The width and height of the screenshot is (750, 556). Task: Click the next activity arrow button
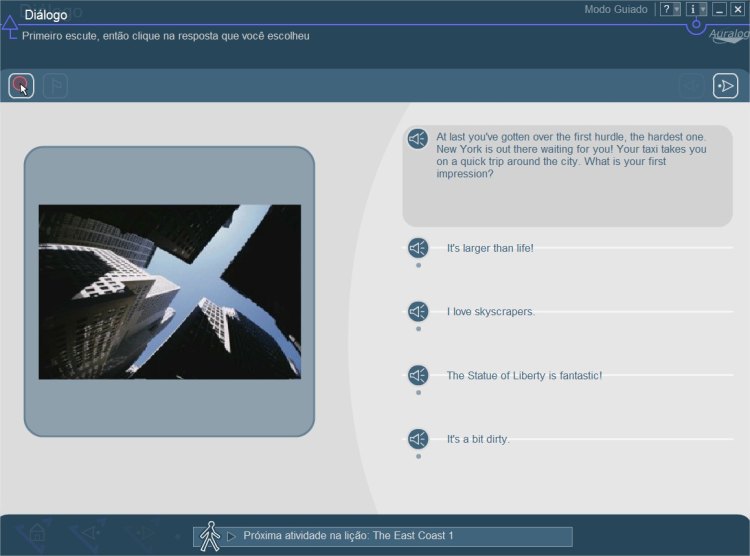(725, 86)
